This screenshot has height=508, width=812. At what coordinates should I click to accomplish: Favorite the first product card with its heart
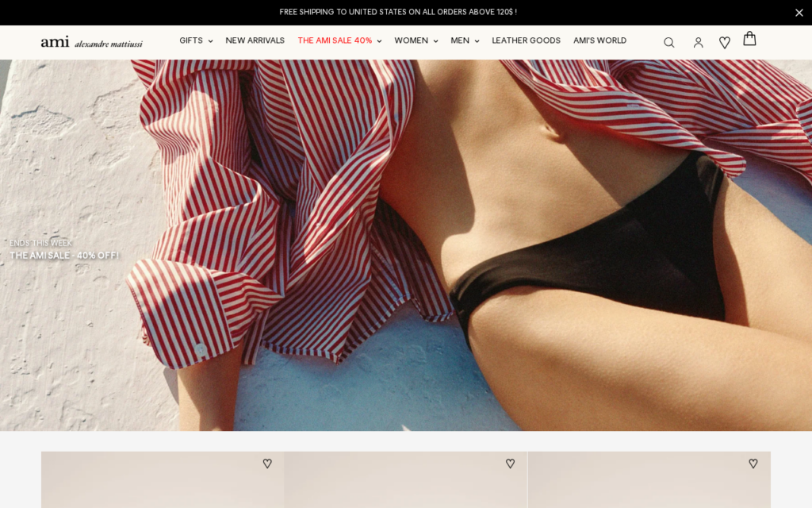(x=267, y=464)
